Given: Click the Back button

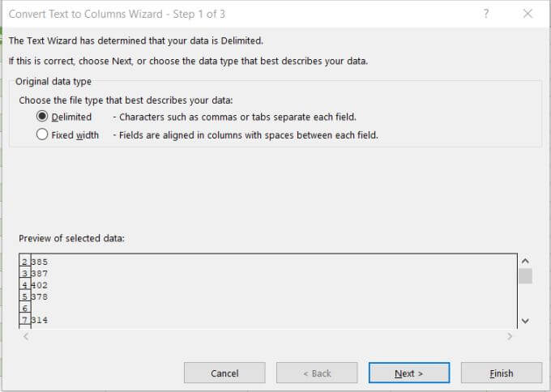Looking at the screenshot, I should [316, 373].
